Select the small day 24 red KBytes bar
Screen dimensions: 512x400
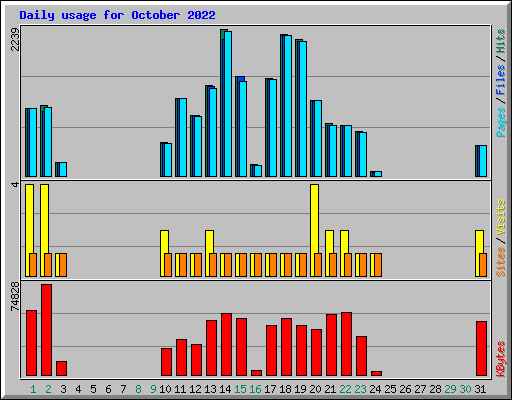point(376,373)
